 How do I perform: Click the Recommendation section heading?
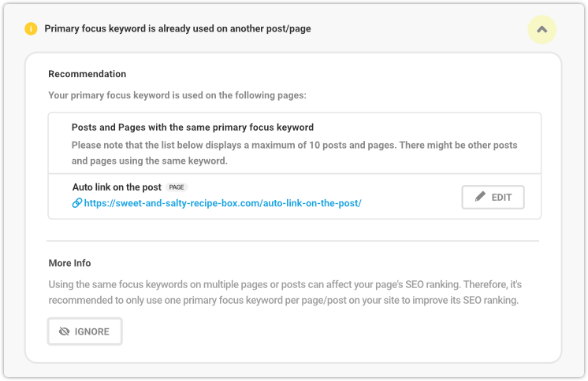[87, 74]
